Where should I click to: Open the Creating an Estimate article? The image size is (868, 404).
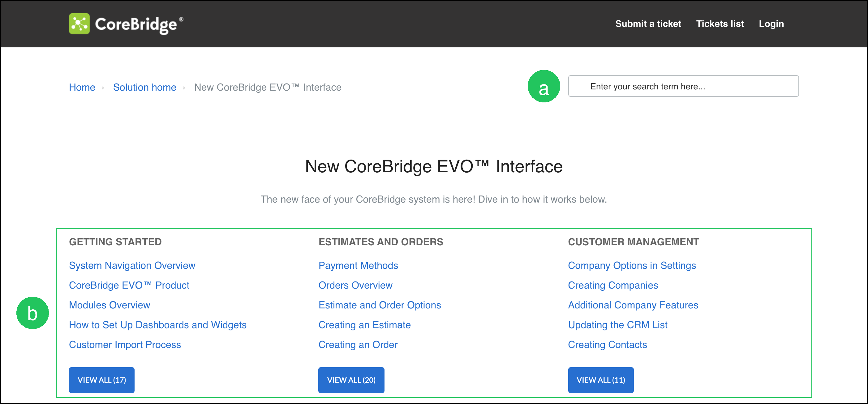click(365, 325)
